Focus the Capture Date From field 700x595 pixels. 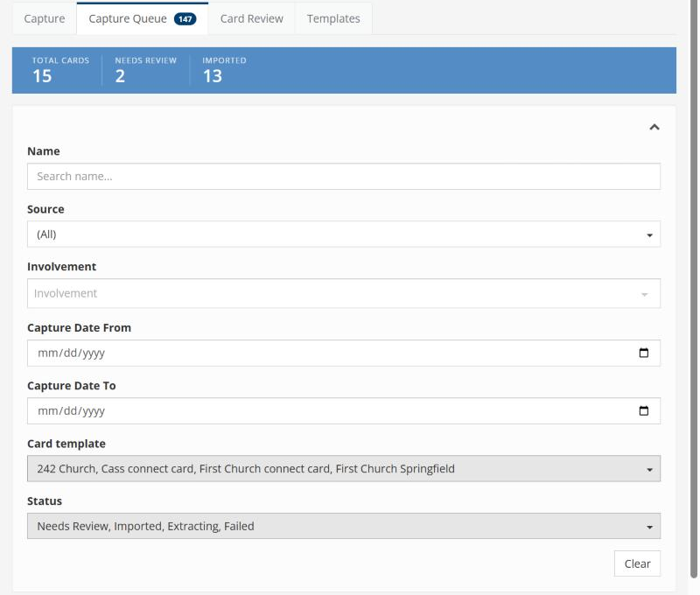click(x=344, y=353)
